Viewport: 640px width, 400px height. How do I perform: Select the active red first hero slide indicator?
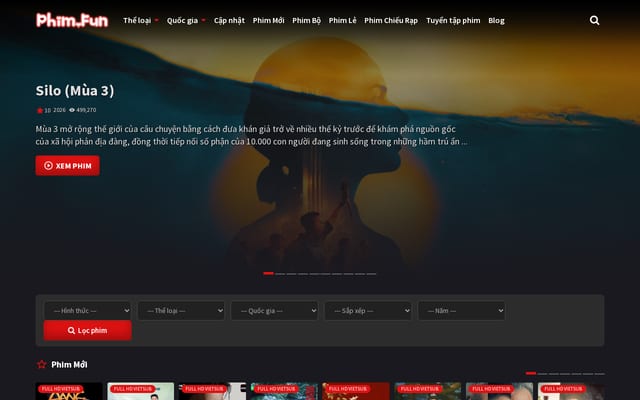click(x=268, y=273)
